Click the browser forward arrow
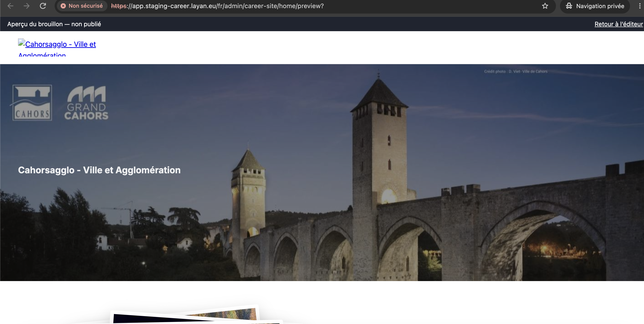Image resolution: width=644 pixels, height=324 pixels. (x=26, y=6)
